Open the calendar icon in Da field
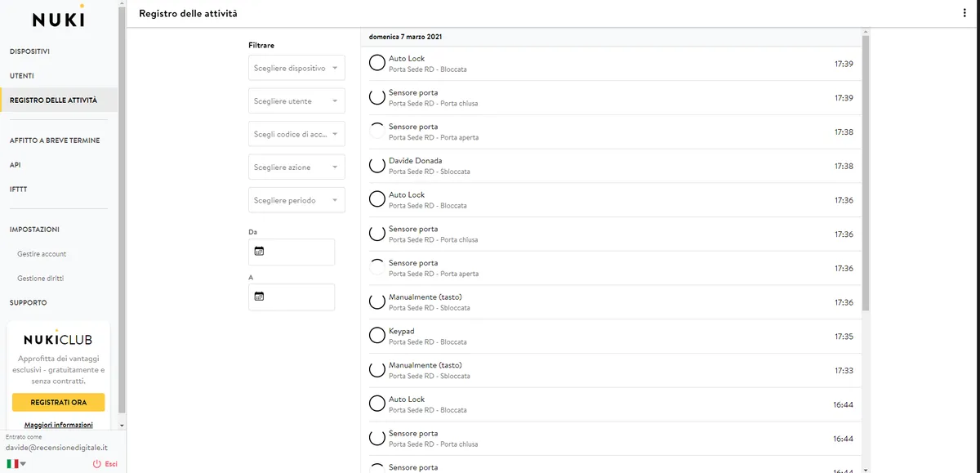 (x=260, y=252)
